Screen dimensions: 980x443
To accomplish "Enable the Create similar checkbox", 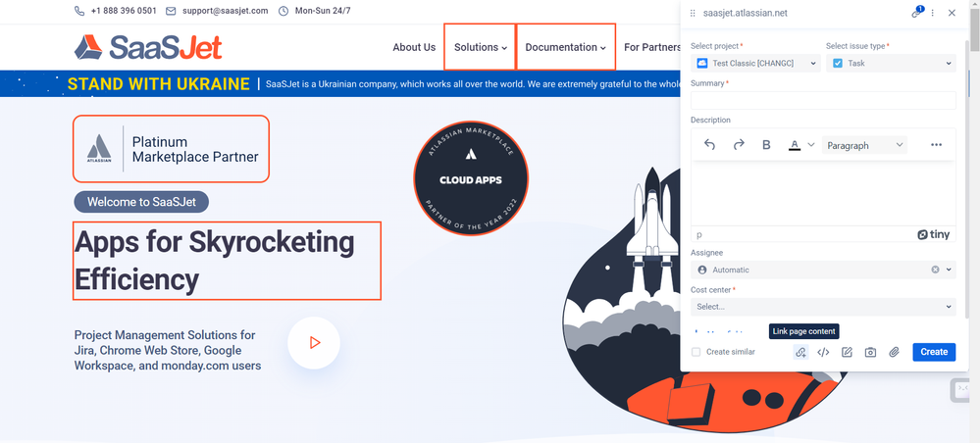I will point(696,353).
